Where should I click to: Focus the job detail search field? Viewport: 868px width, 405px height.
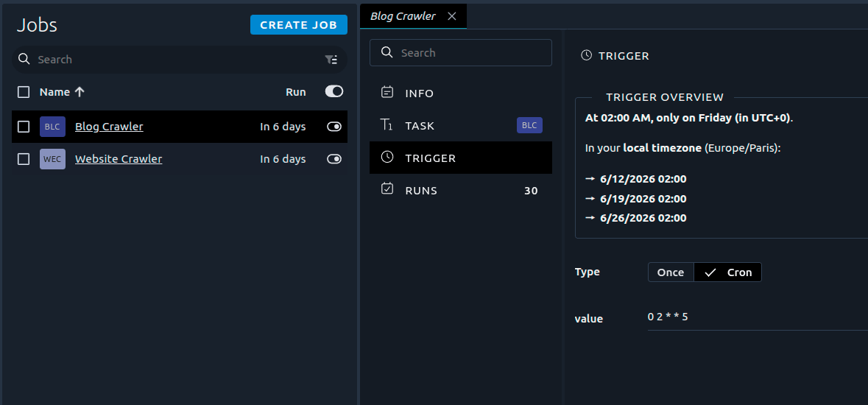(x=461, y=52)
